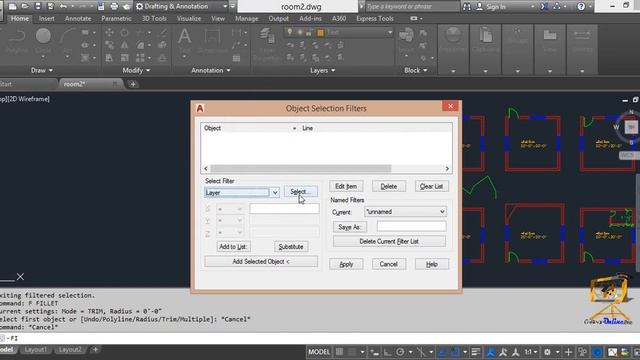Toggle ortho mode in status bar

click(387, 352)
